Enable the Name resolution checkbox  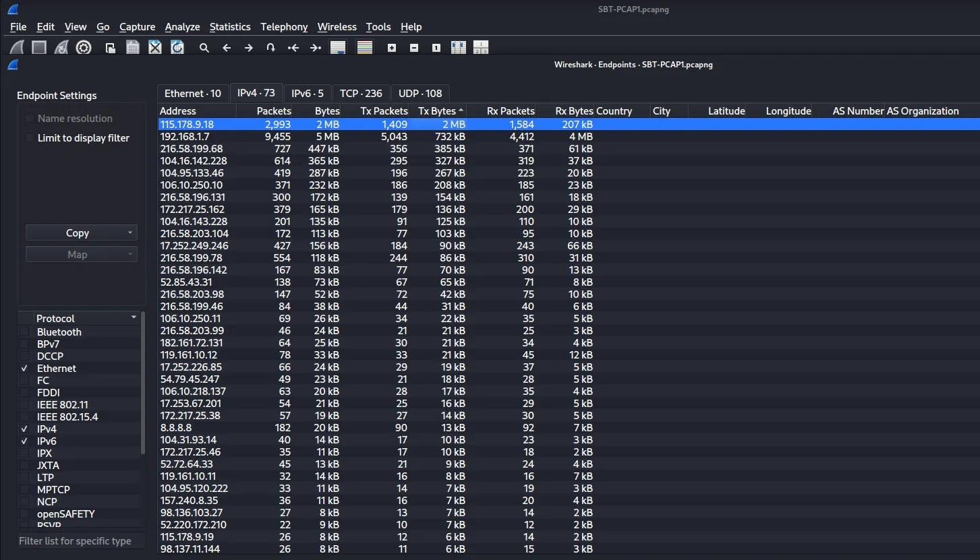(x=30, y=119)
